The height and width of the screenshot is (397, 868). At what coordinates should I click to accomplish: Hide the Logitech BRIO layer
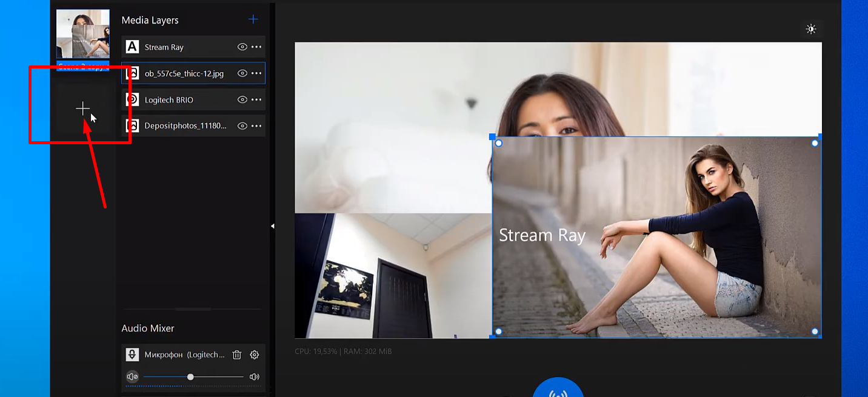tap(242, 99)
